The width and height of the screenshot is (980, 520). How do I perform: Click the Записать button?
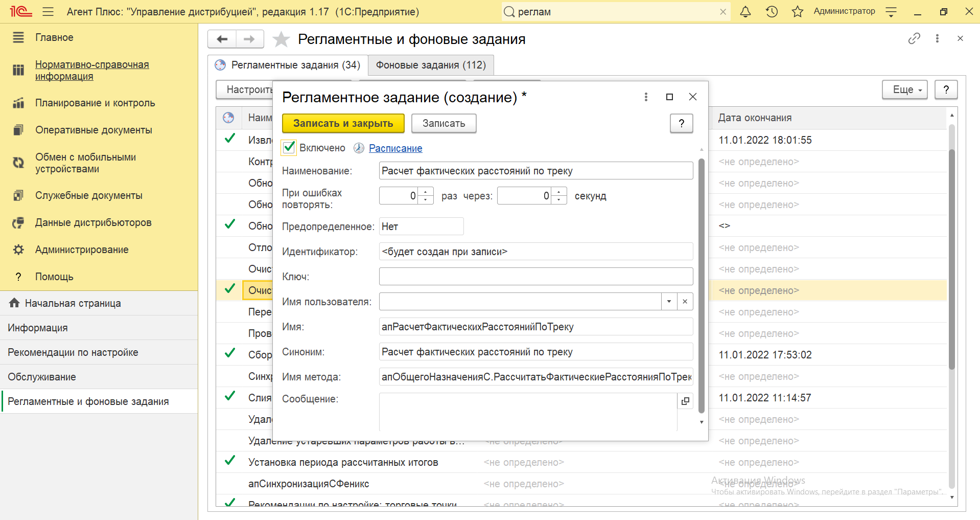444,123
